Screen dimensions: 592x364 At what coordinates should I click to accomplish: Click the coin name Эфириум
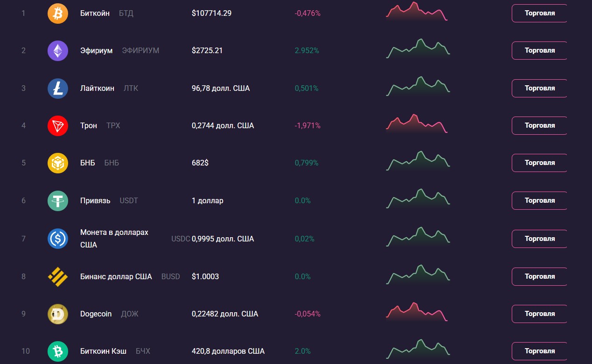(x=97, y=50)
